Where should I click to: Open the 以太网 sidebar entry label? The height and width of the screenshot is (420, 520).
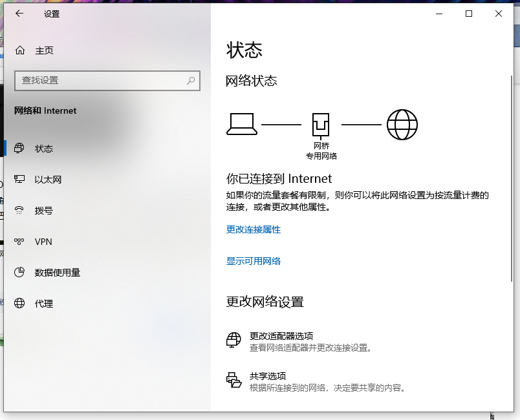(48, 180)
